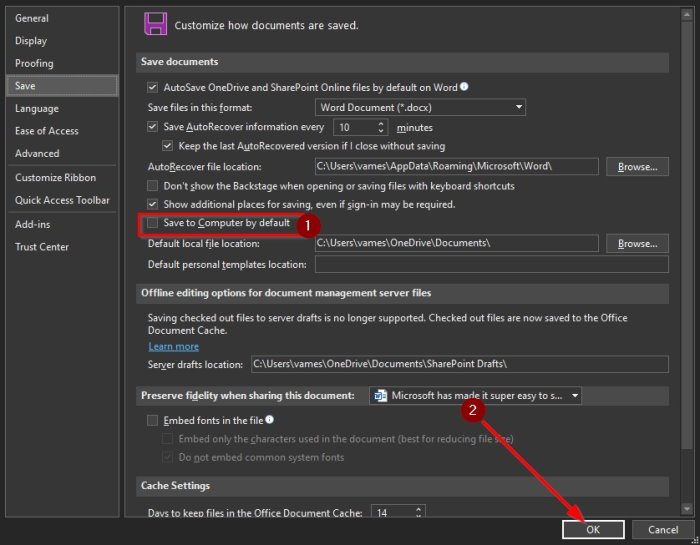Click the OK button
This screenshot has height=545, width=700.
pyautogui.click(x=593, y=529)
